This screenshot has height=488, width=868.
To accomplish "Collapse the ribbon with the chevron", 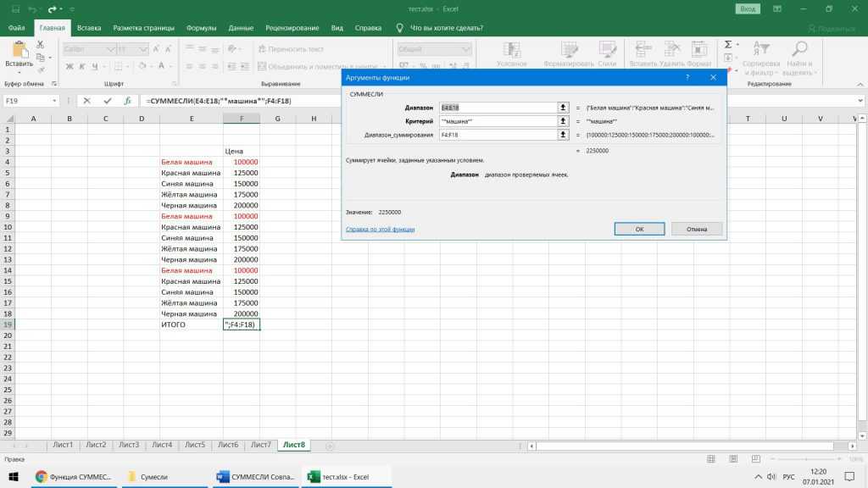I will pos(860,84).
